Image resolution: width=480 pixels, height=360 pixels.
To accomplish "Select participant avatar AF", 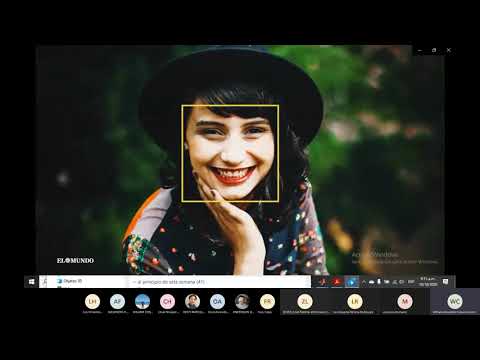I will point(117,301).
